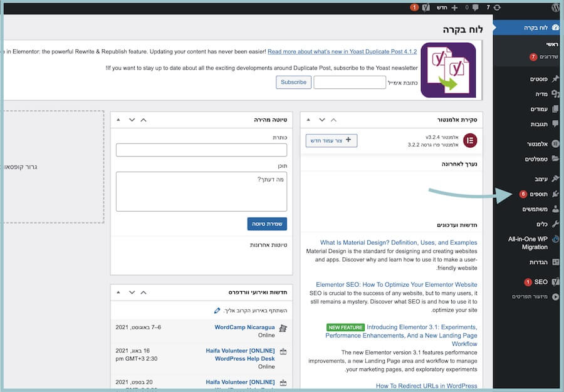Focus the 'כותרת' title field in quick draft
The width and height of the screenshot is (564, 392).
pos(201,150)
